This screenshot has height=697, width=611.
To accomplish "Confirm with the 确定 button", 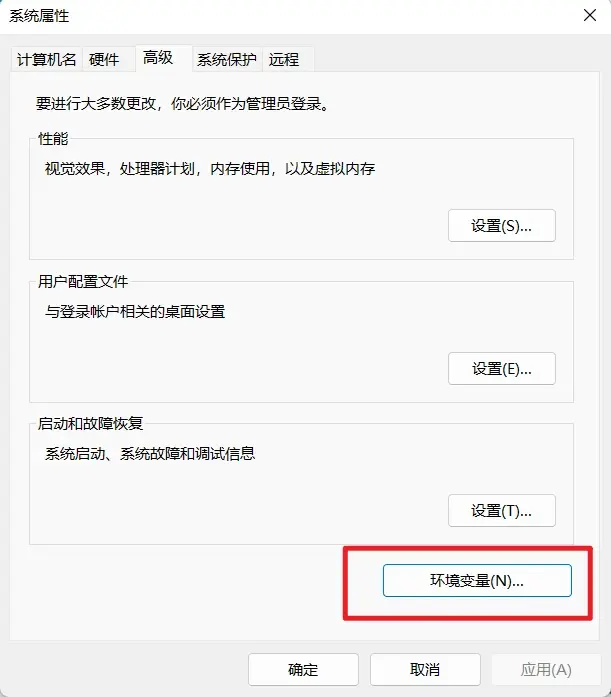I will [304, 669].
